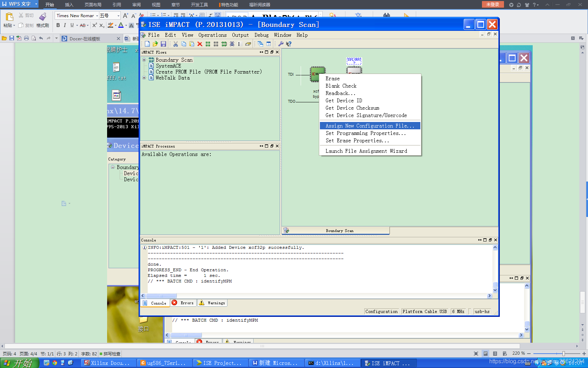This screenshot has height=368, width=588.
Task: Click the WPS quick-access Save icon
Action: click(x=12, y=38)
